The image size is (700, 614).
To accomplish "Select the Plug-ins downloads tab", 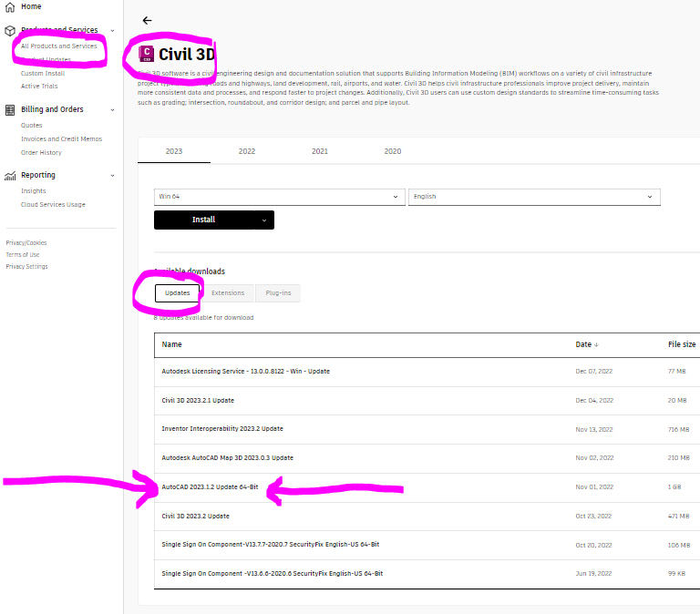I will point(278,293).
